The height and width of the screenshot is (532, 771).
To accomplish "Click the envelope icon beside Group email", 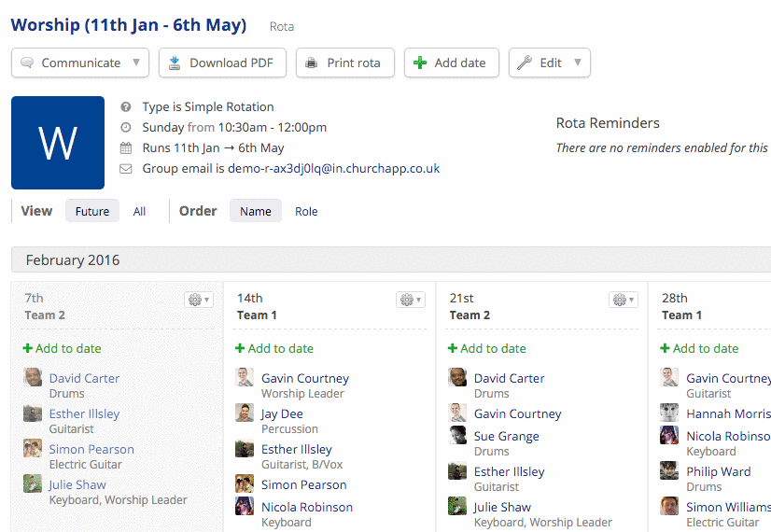I will (126, 169).
